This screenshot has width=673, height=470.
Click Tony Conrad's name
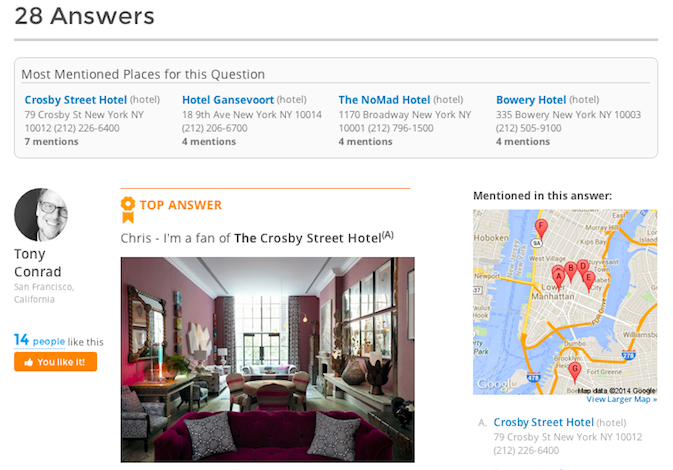(x=38, y=264)
